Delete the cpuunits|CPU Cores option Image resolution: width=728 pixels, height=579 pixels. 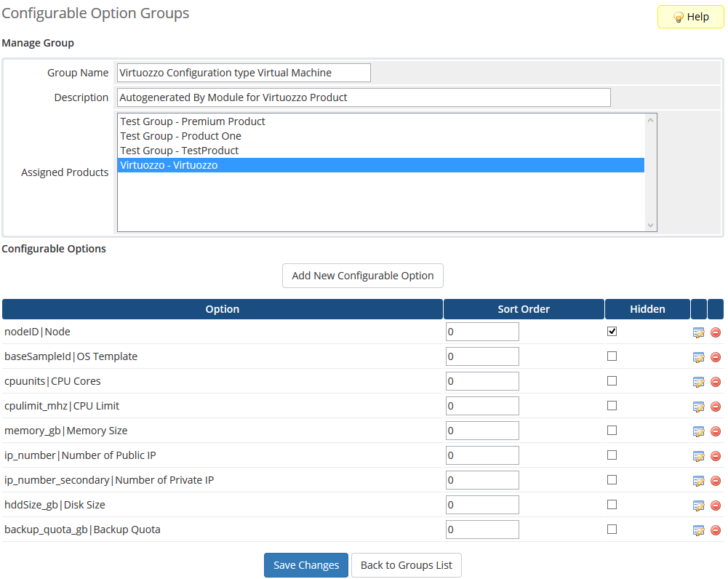coord(716,382)
